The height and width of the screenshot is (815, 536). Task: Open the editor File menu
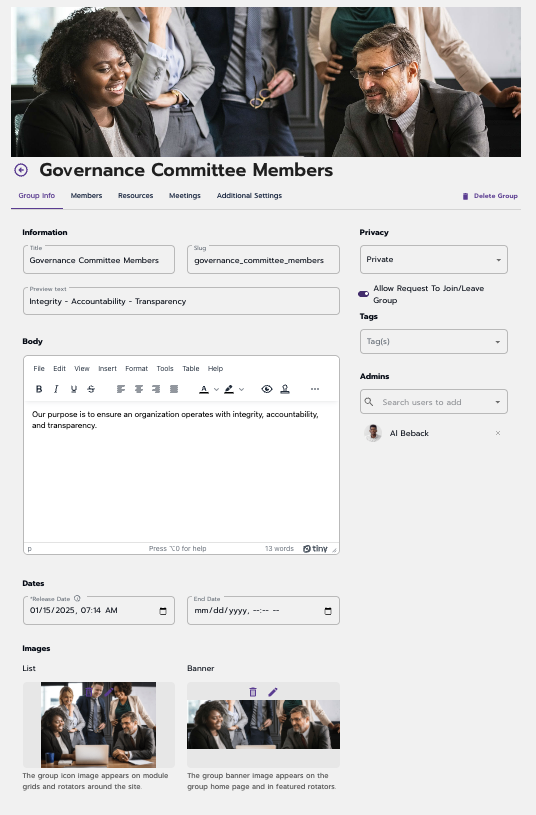(x=39, y=369)
